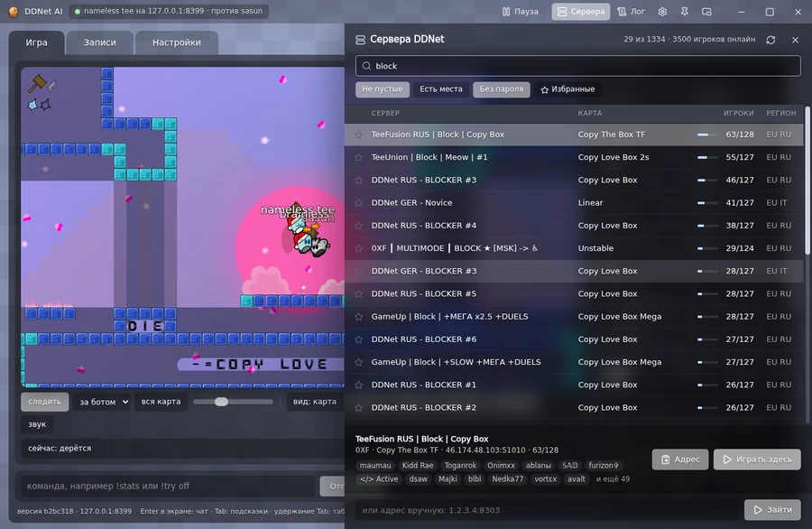Refresh the DDNet server list
The width and height of the screenshot is (812, 529).
pyautogui.click(x=770, y=40)
